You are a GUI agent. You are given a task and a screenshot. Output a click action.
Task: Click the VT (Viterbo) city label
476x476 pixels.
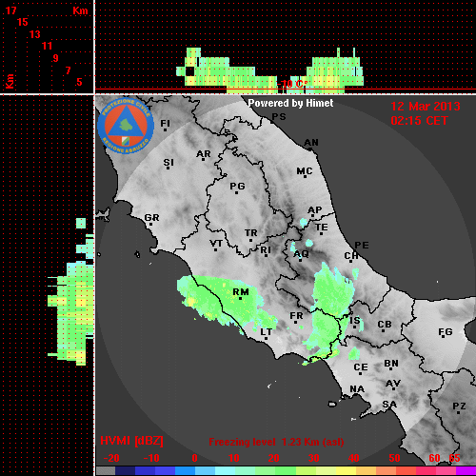pos(216,245)
